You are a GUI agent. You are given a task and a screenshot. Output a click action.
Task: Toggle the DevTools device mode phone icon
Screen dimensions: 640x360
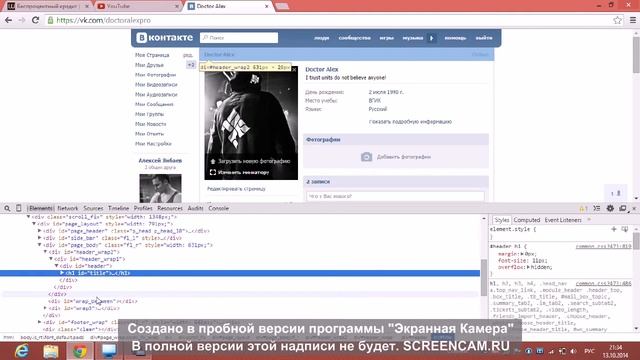(18, 208)
